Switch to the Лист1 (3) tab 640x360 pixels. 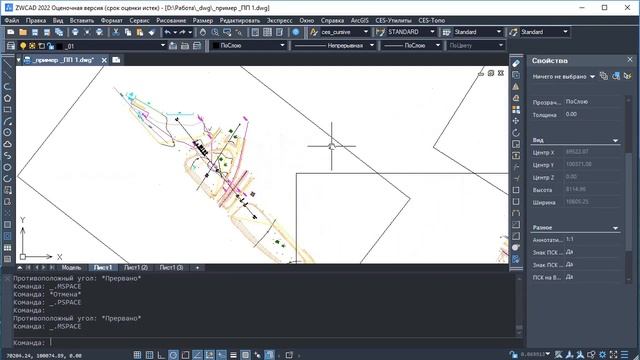click(171, 268)
